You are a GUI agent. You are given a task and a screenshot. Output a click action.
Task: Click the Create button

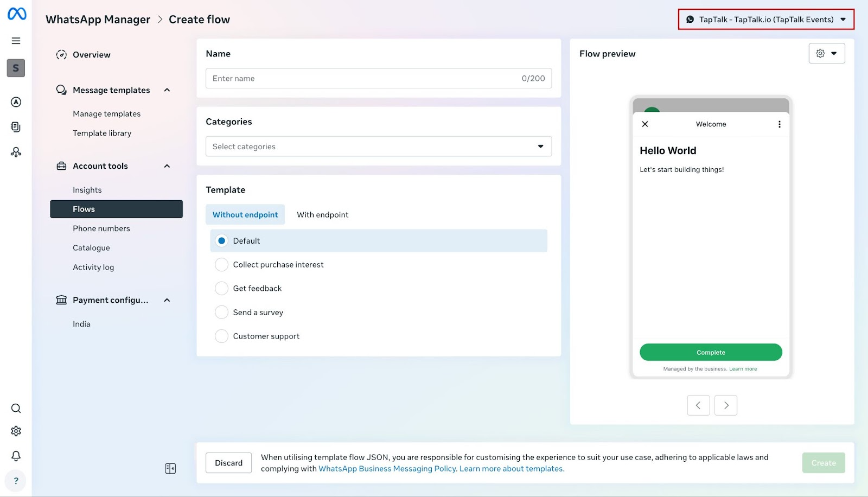pos(824,463)
